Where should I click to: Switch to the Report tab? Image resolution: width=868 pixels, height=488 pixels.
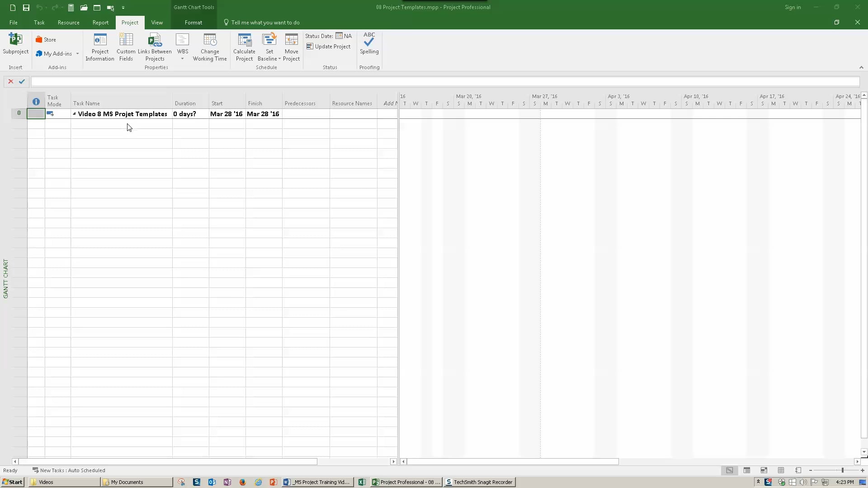click(100, 23)
